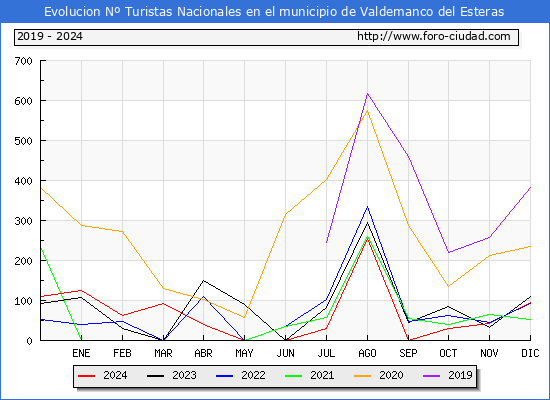Image resolution: width=550 pixels, height=400 pixels.
Task: Click the 0 y-axis value
Action: point(29,341)
